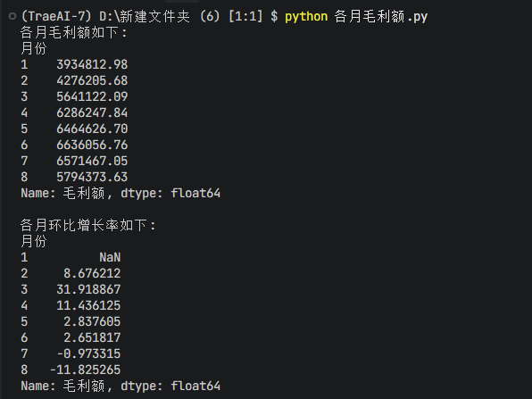Viewport: 532px width, 399px height.
Task: Click the value 4276205.68 in the output
Action: 92,80
